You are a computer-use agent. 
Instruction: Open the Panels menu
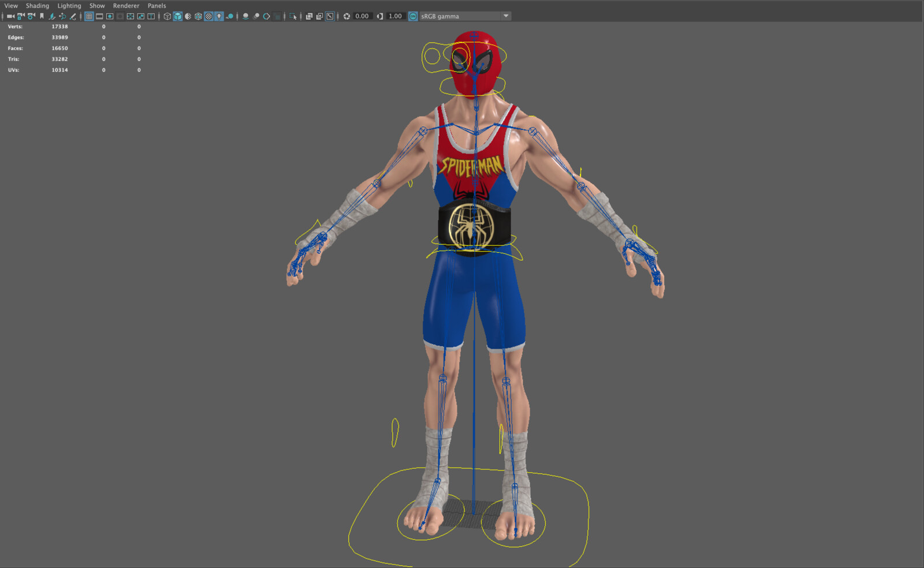157,6
